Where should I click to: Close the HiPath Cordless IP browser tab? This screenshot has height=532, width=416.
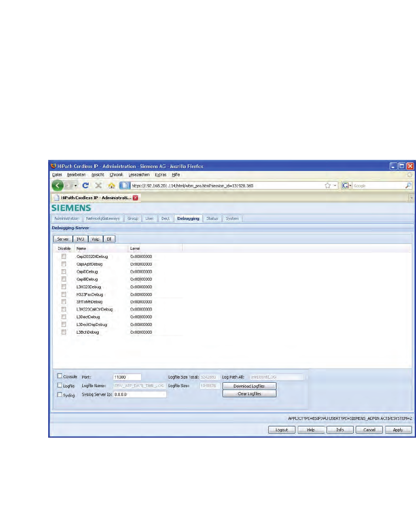coord(136,198)
